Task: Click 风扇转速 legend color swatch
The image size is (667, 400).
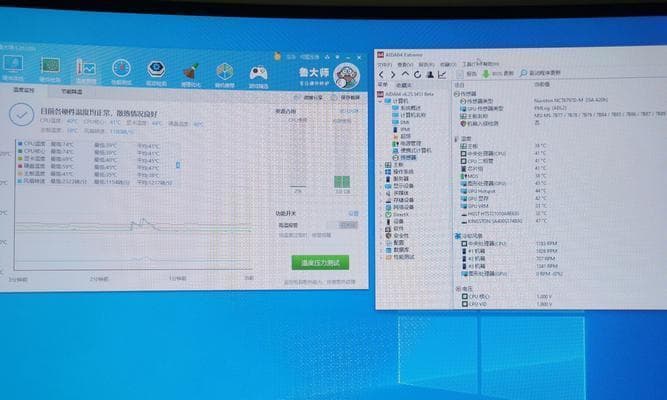Action: click(x=20, y=181)
